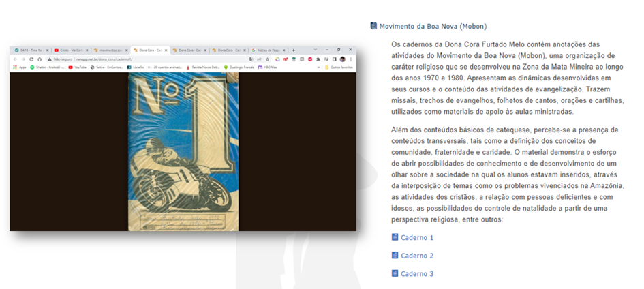Viewport: 644px width, 289px height.
Task: Click the document icon next to Caderno 2
Action: (x=395, y=255)
